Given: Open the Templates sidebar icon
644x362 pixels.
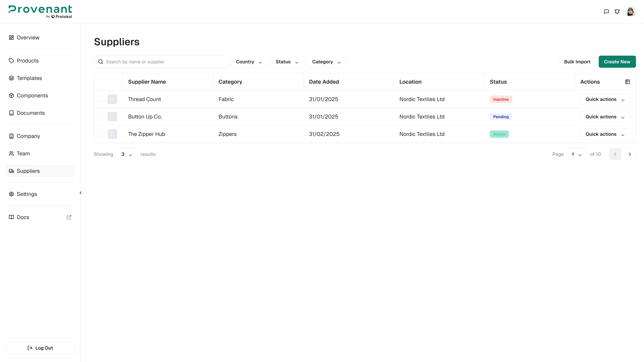Looking at the screenshot, I should click(x=11, y=78).
